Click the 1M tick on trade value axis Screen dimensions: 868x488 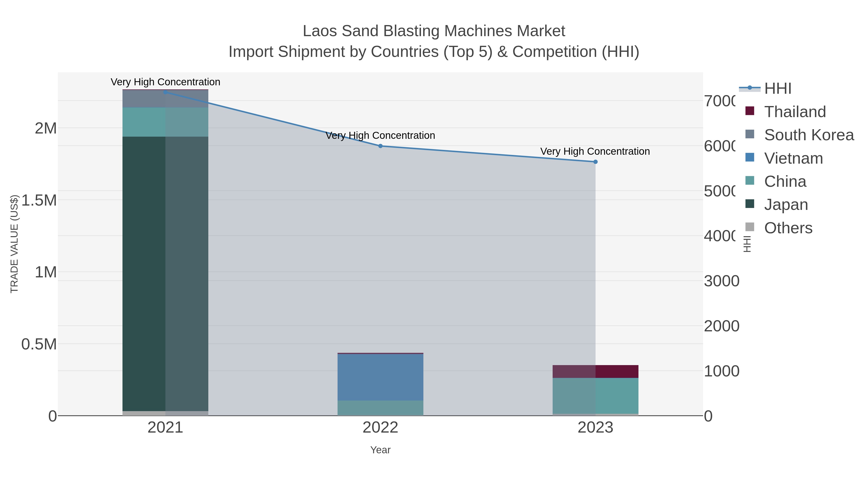pos(46,272)
